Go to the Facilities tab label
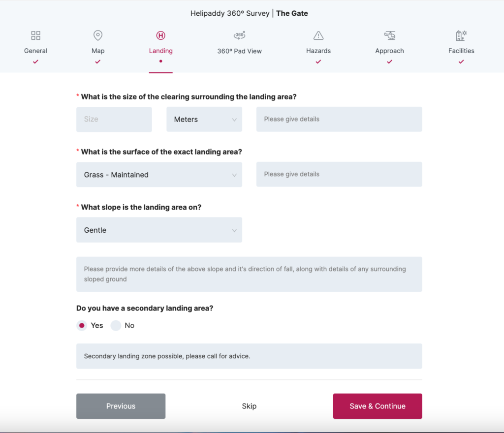The width and height of the screenshot is (504, 433). pos(461,51)
